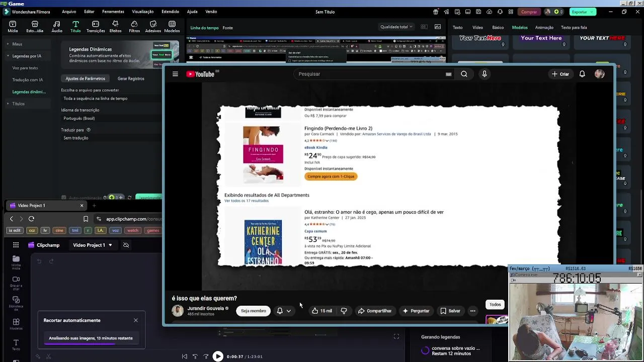Switch to the Texto para fala tab
Viewport: 644px width, 362px height.
click(574, 28)
